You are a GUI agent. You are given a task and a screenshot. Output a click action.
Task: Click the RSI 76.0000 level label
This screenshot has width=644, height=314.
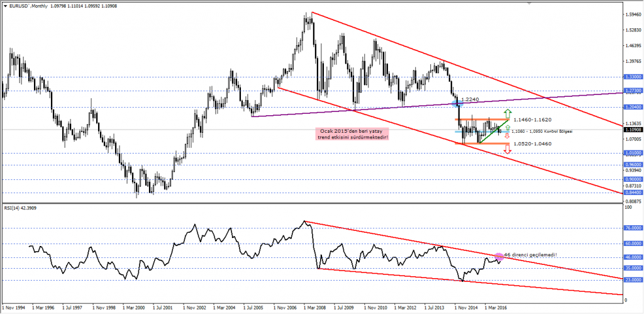coord(633,228)
